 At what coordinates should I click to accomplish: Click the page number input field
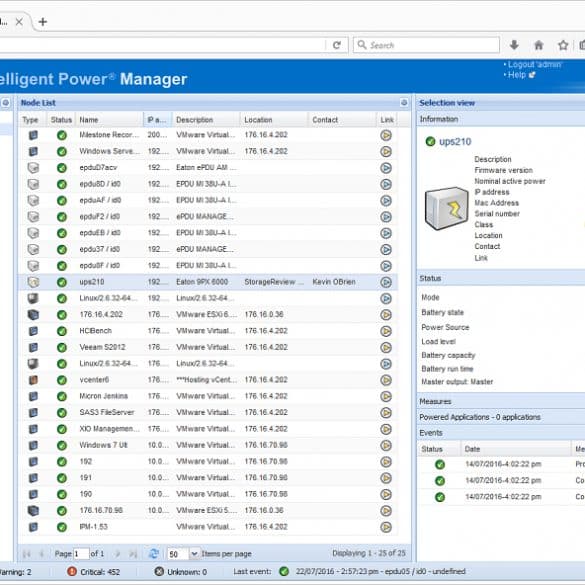click(x=81, y=554)
